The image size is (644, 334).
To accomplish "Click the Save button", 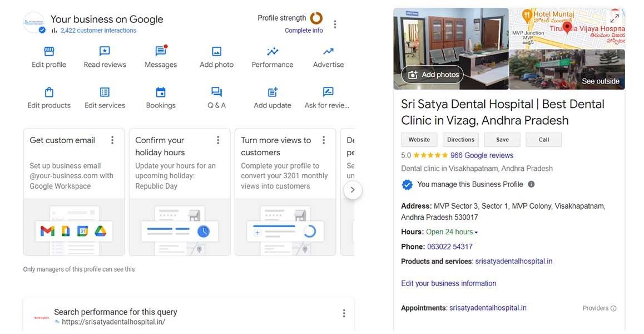I will pos(502,140).
